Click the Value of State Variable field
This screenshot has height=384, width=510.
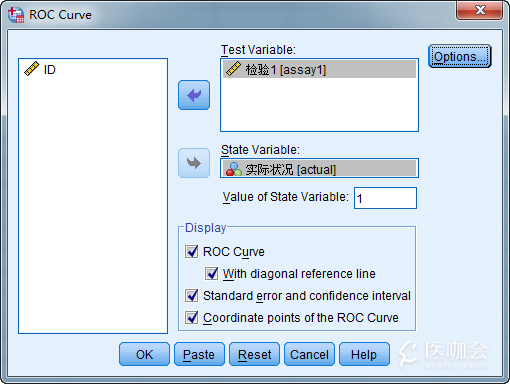pos(385,198)
